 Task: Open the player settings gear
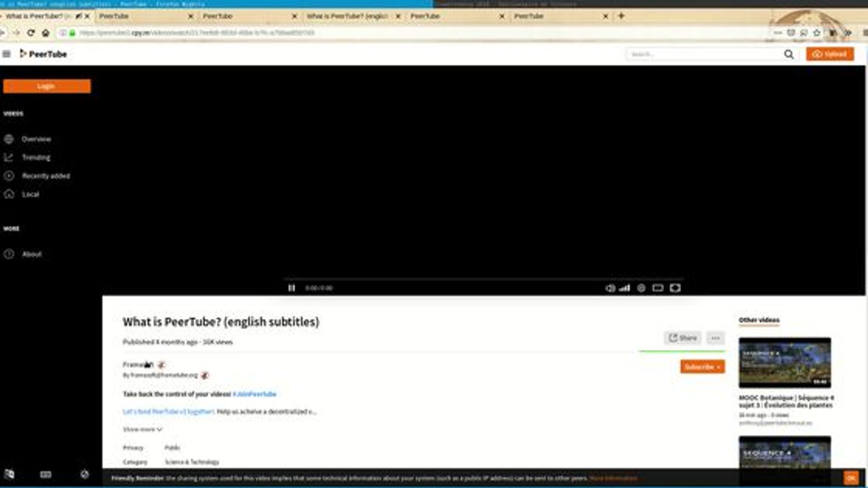(x=641, y=288)
